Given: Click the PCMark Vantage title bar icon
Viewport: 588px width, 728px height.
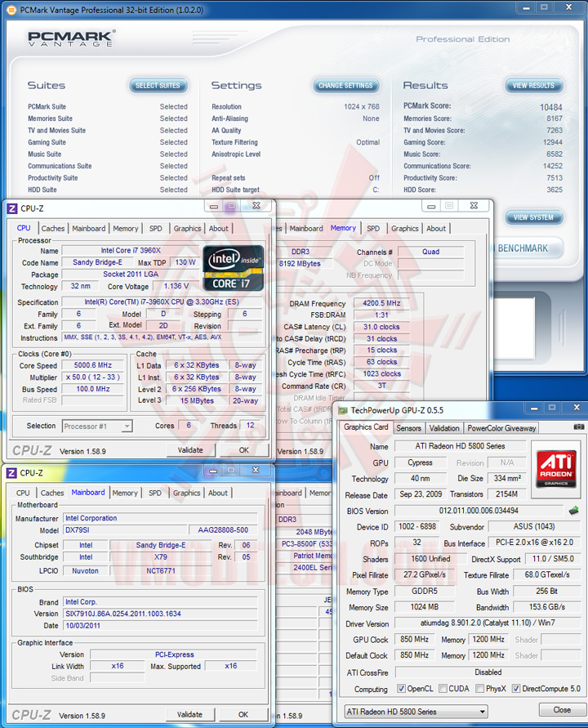Looking at the screenshot, I should [11, 10].
